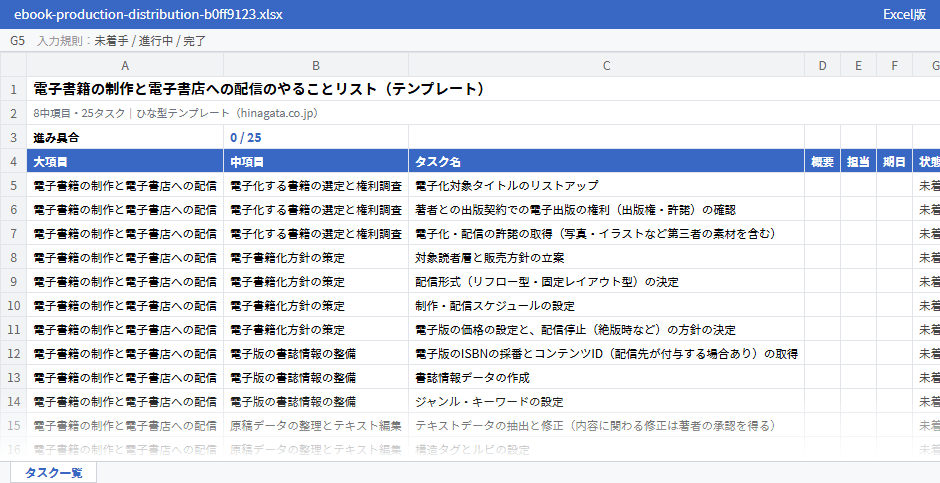Select column E header
The width and height of the screenshot is (940, 483).
click(858, 65)
